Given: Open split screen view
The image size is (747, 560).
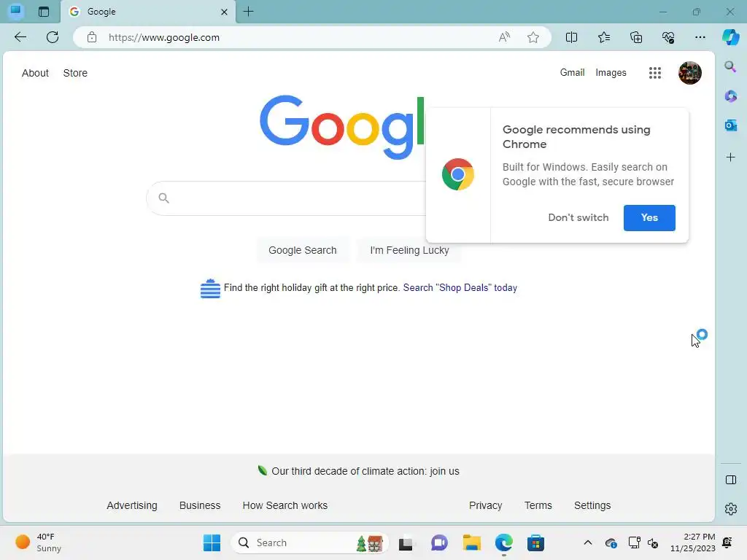Looking at the screenshot, I should [x=571, y=37].
